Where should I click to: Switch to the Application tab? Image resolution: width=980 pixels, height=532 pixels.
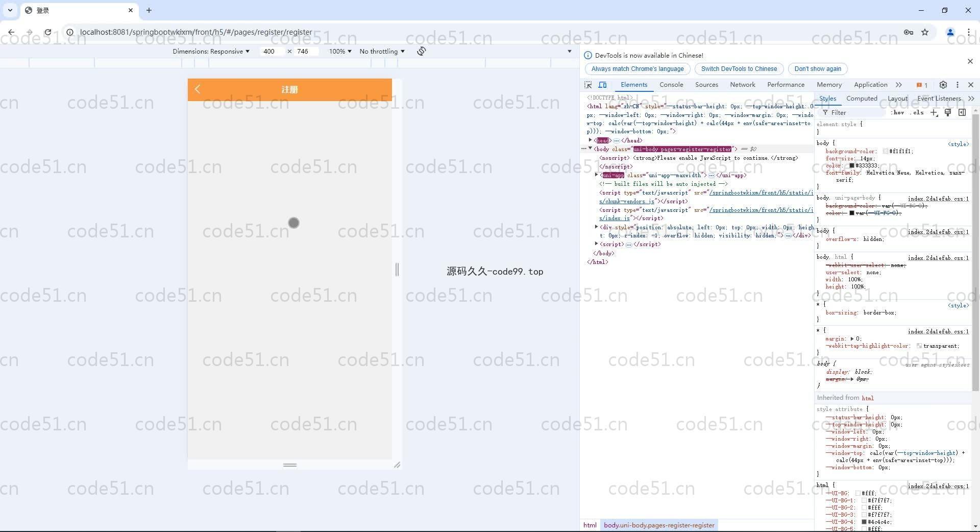coord(871,85)
